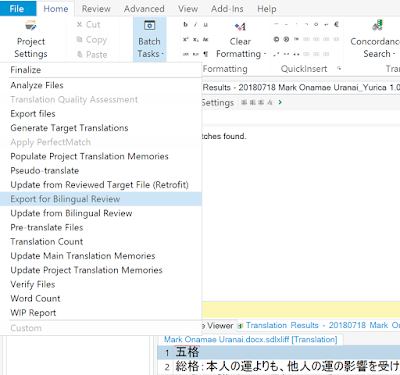Click the green arrow next to Settings
This screenshot has height=375, width=400.
[280, 102]
